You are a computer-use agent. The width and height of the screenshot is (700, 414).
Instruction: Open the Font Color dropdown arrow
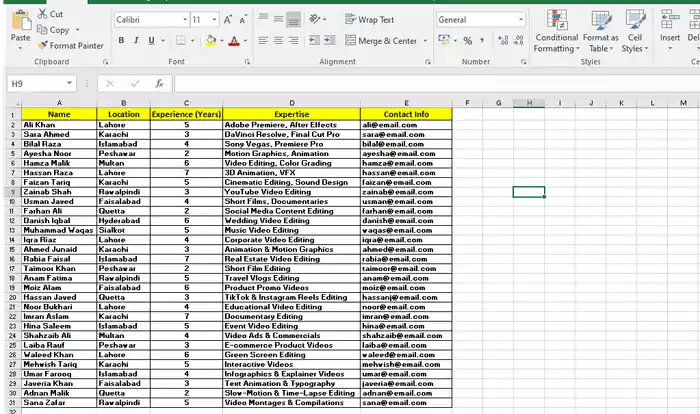[245, 41]
